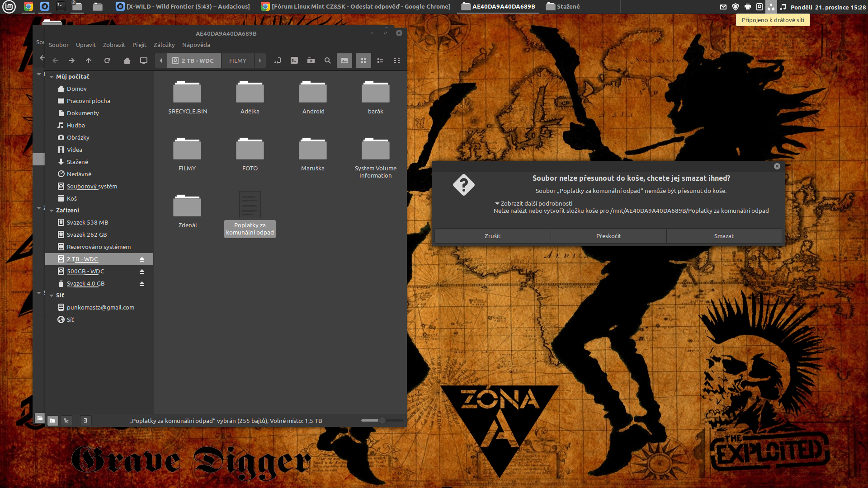Create new folder with toolbar icon
868x488 pixels.
311,61
